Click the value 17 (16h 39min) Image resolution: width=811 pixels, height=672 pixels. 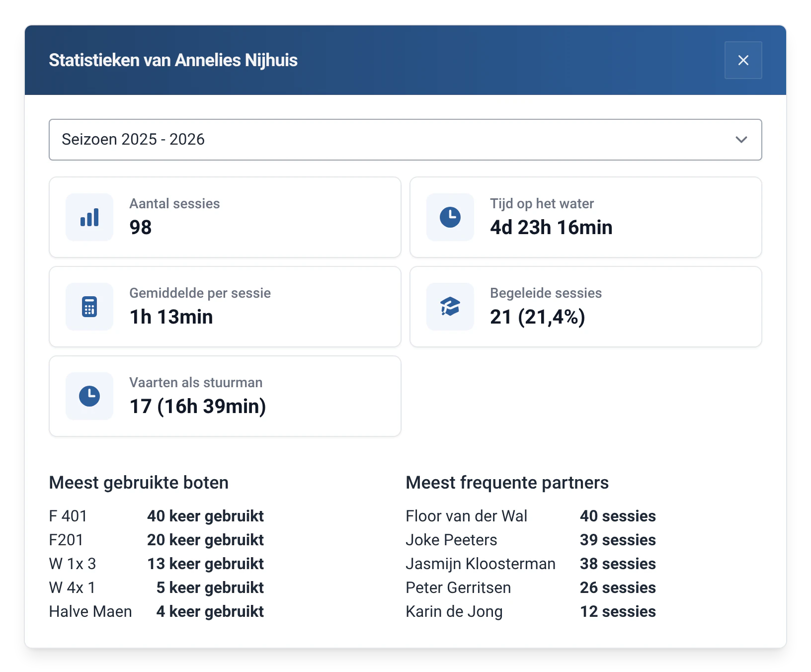pyautogui.click(x=198, y=407)
